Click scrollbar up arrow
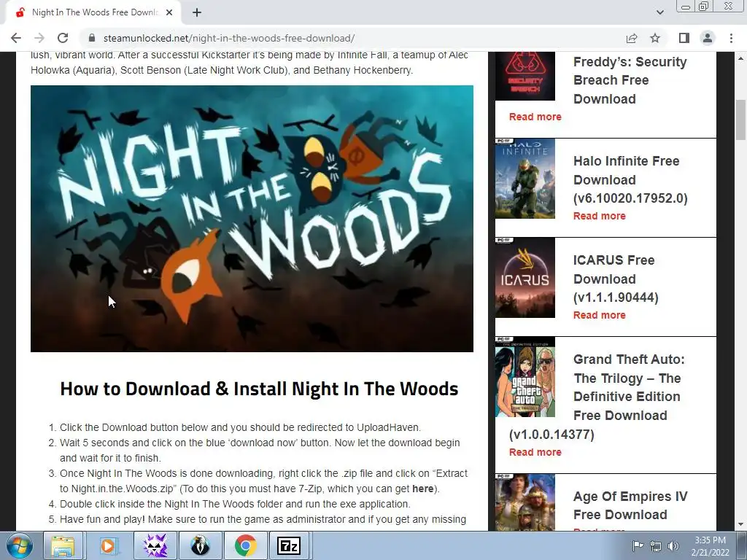 coord(740,58)
